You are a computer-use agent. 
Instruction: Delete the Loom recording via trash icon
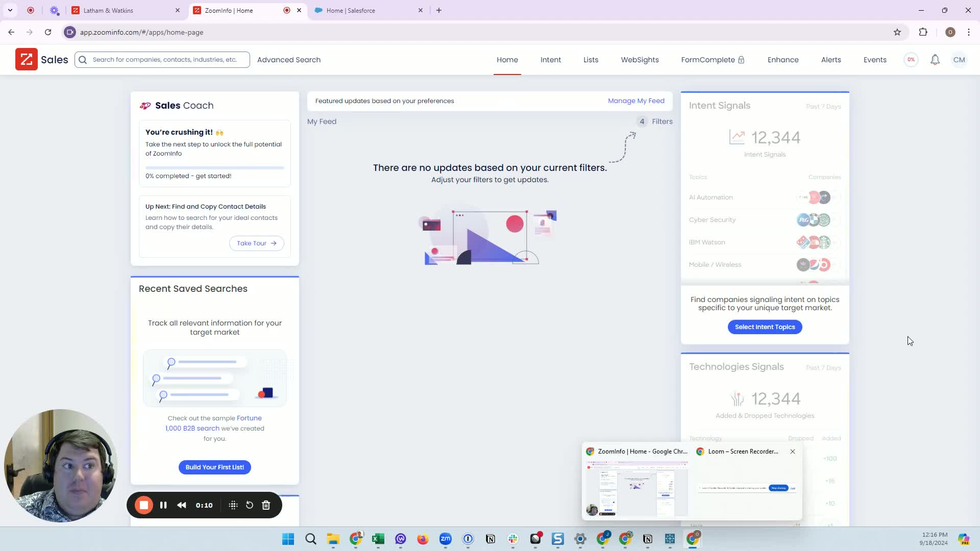(266, 505)
